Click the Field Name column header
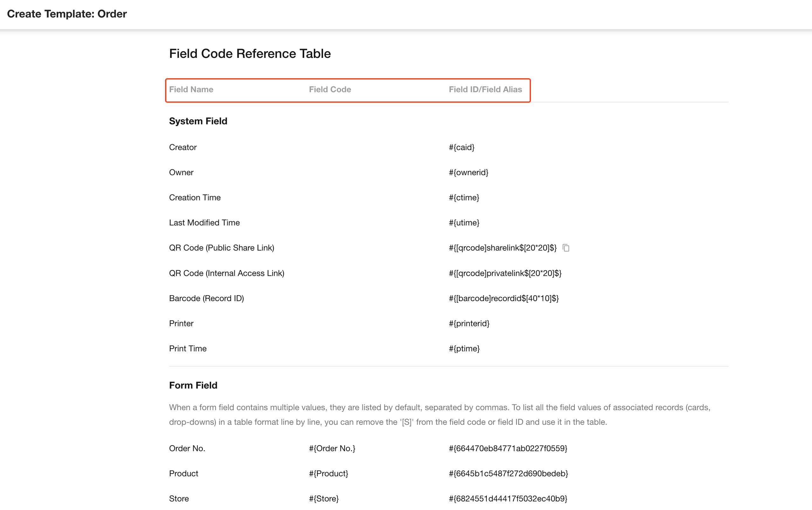This screenshot has height=510, width=812. (191, 89)
